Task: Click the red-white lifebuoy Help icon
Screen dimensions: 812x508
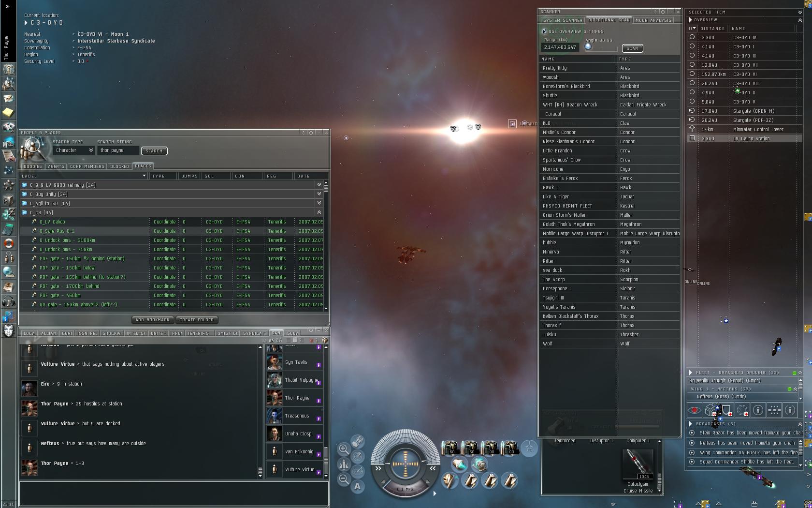Action: (x=9, y=243)
